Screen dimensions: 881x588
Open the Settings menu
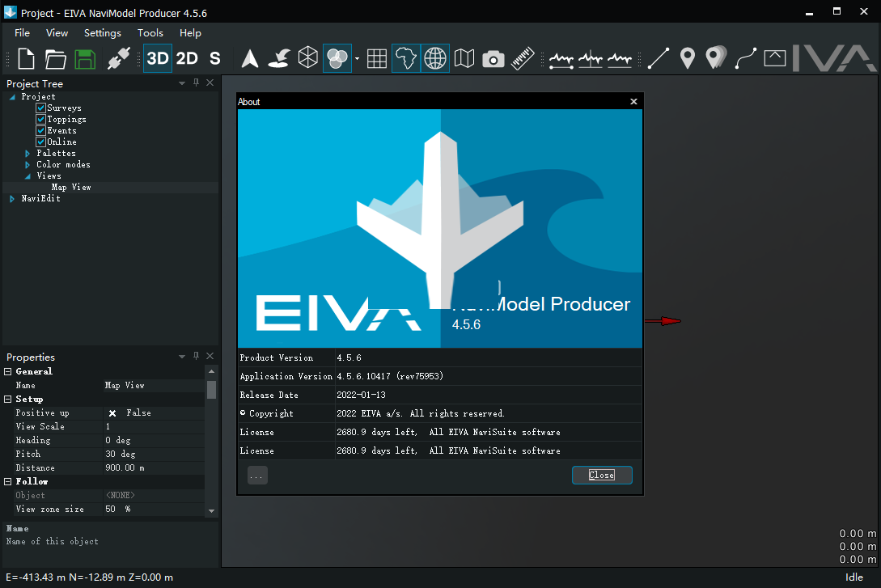[x=102, y=33]
